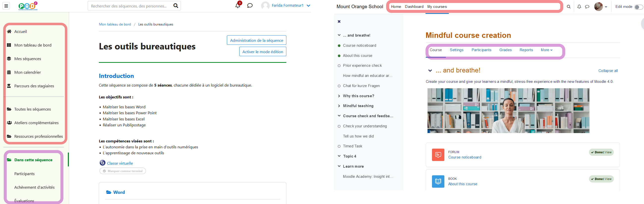Open the hamburger menu in PAD platform

coord(6,6)
